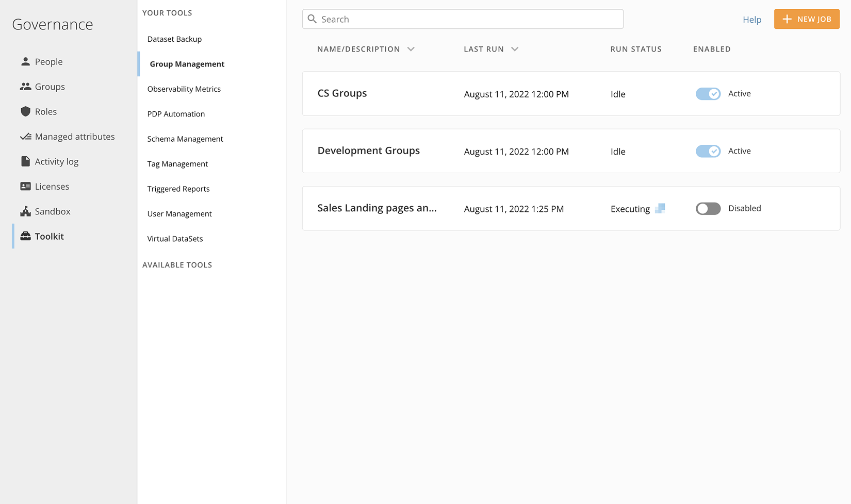Open User Management tool
Image resolution: width=851 pixels, height=504 pixels.
pyautogui.click(x=179, y=214)
